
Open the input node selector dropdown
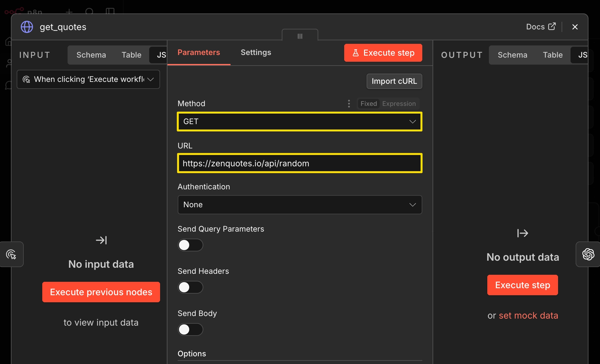tap(88, 79)
